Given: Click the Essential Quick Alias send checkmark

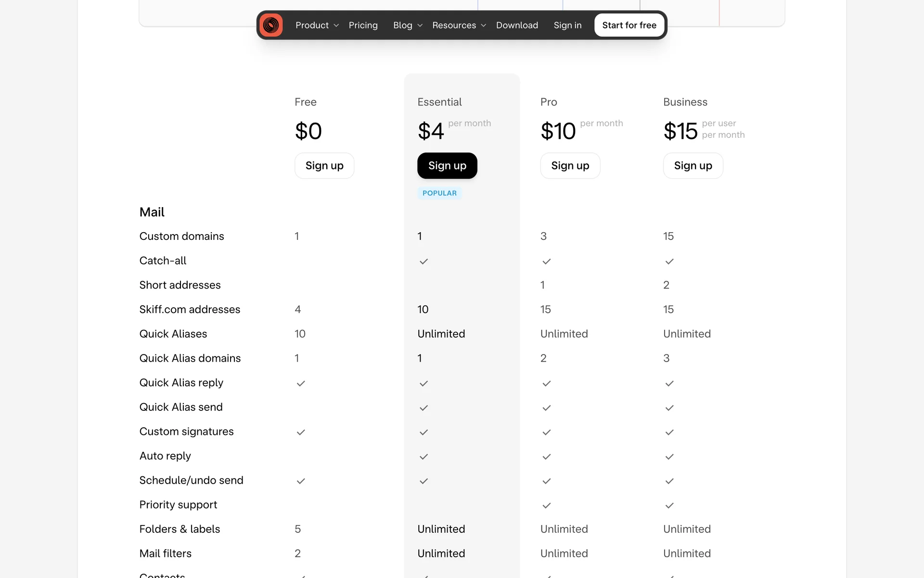Looking at the screenshot, I should pos(423,408).
